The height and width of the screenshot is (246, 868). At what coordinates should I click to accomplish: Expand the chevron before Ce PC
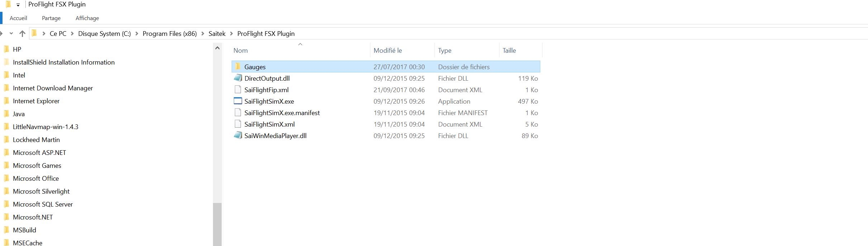click(x=44, y=34)
